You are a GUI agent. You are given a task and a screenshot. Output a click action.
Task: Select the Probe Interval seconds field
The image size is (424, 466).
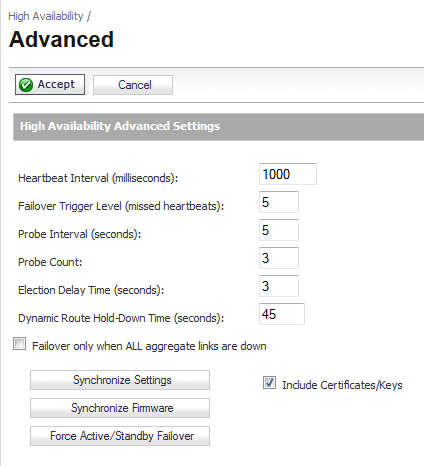click(x=279, y=230)
